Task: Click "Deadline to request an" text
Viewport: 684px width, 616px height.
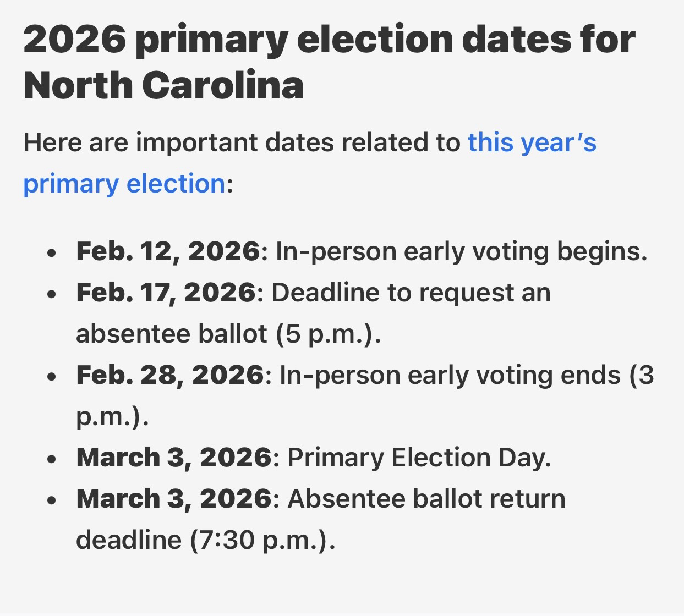Action: click(x=411, y=293)
